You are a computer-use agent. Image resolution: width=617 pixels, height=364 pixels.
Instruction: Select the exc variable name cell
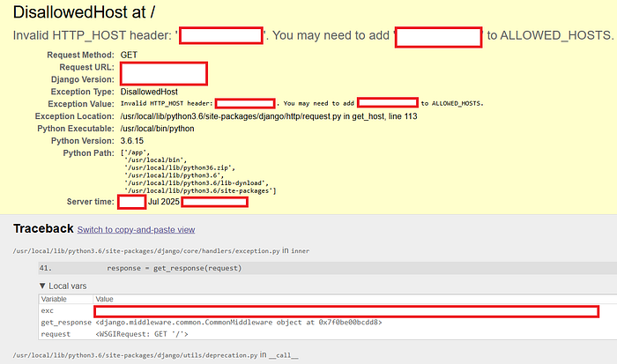48,310
